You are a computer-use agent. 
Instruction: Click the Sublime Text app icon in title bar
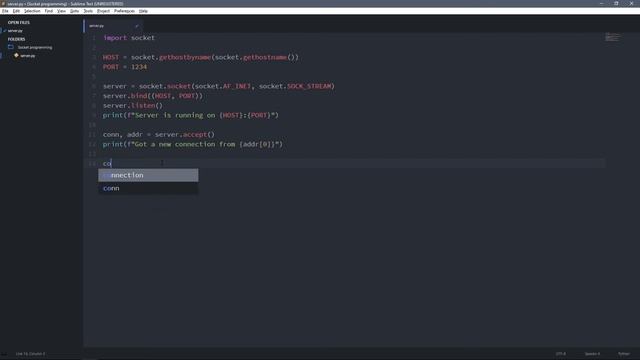(x=3, y=4)
